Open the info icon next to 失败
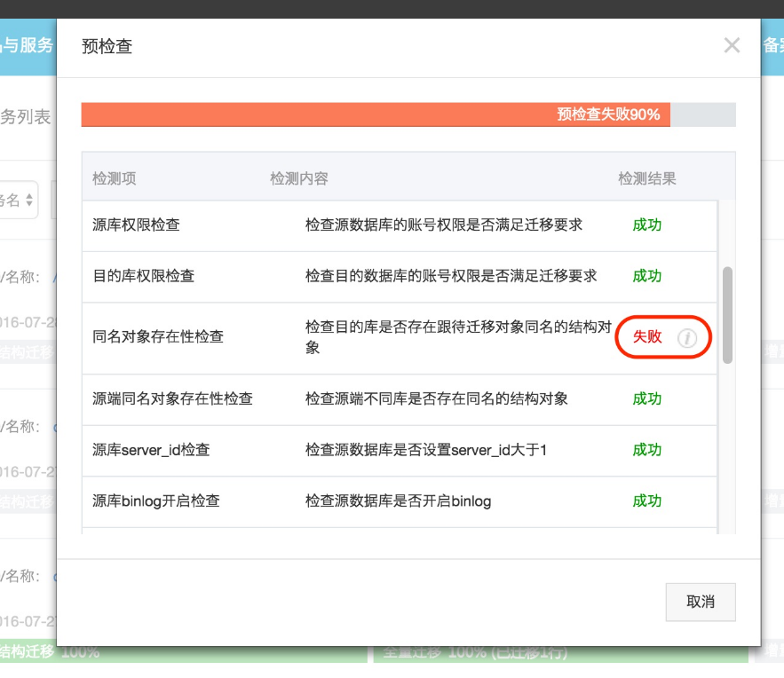Screen dimensions: 784x678 [x=687, y=338]
